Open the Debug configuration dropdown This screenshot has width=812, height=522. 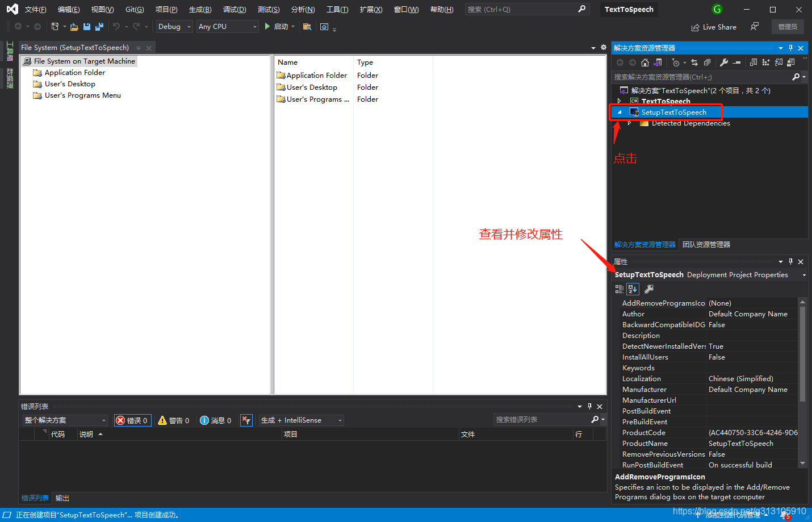coord(174,27)
